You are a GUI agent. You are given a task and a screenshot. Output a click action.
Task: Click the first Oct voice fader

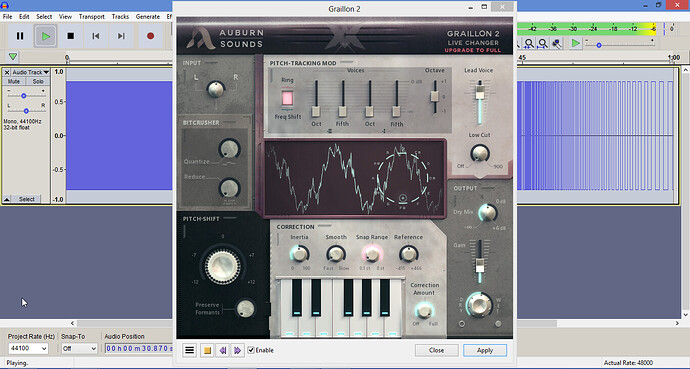[x=316, y=111]
